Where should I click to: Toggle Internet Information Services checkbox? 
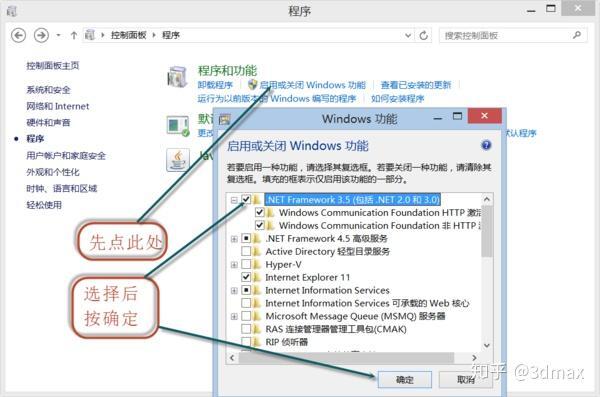pyautogui.click(x=246, y=290)
